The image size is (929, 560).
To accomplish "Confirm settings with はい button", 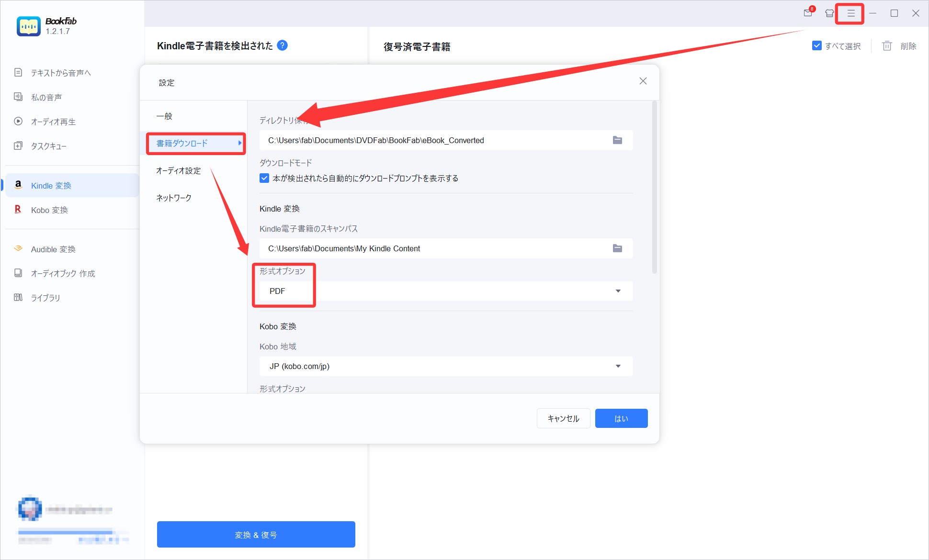I will point(621,418).
